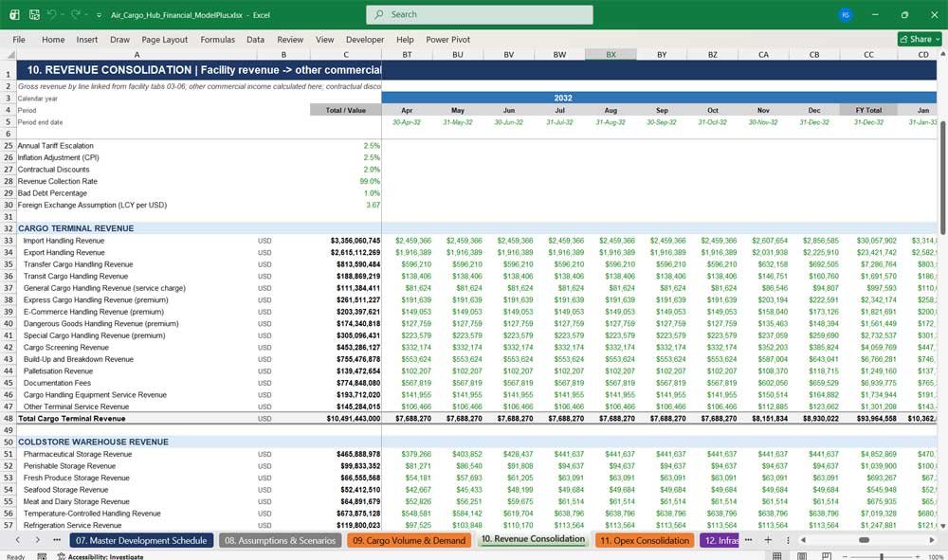Image resolution: width=948 pixels, height=560 pixels.
Task: Click the Share button
Action: 920,39
